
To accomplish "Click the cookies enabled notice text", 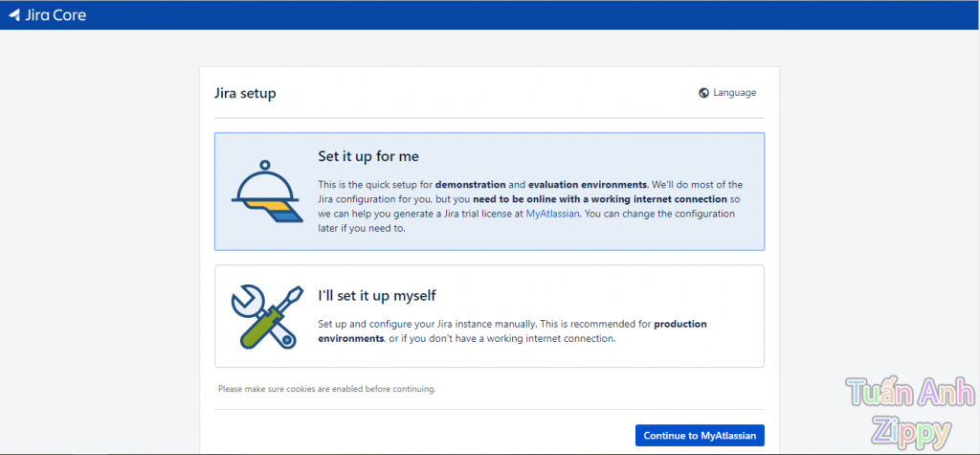I will click(326, 389).
